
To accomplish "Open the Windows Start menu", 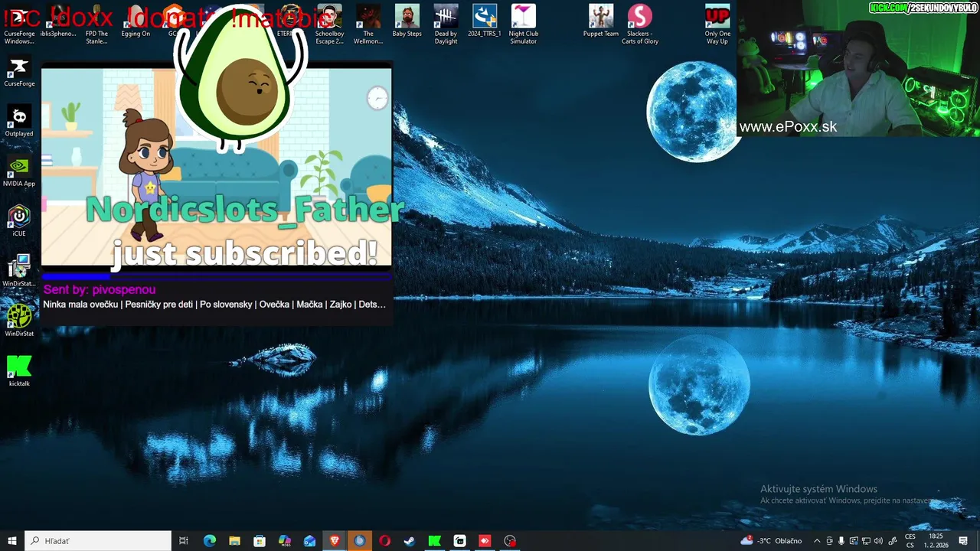I will click(x=12, y=541).
